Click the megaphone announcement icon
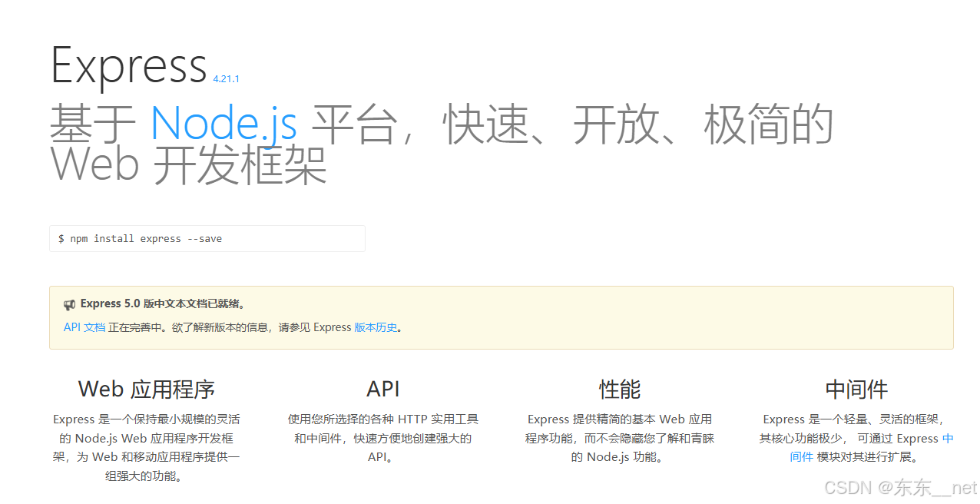980x504 pixels. [70, 304]
